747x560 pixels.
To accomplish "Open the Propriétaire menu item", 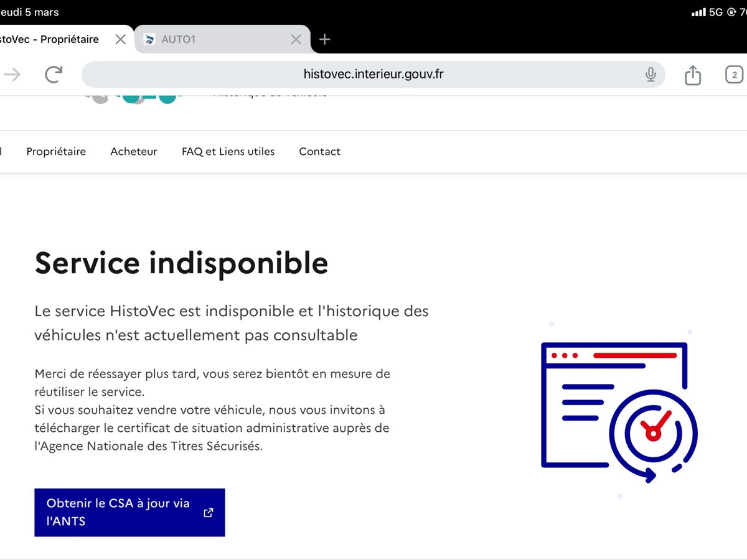I will [x=56, y=151].
